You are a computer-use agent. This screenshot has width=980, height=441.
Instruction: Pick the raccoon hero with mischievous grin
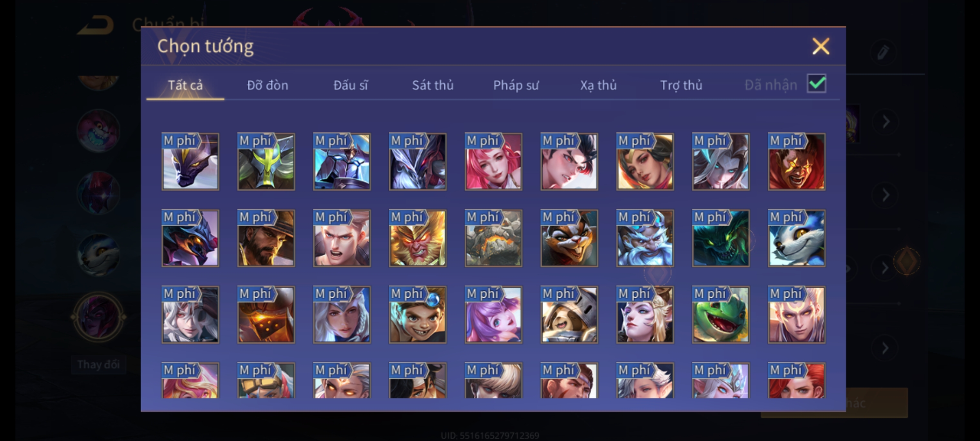[569, 238]
